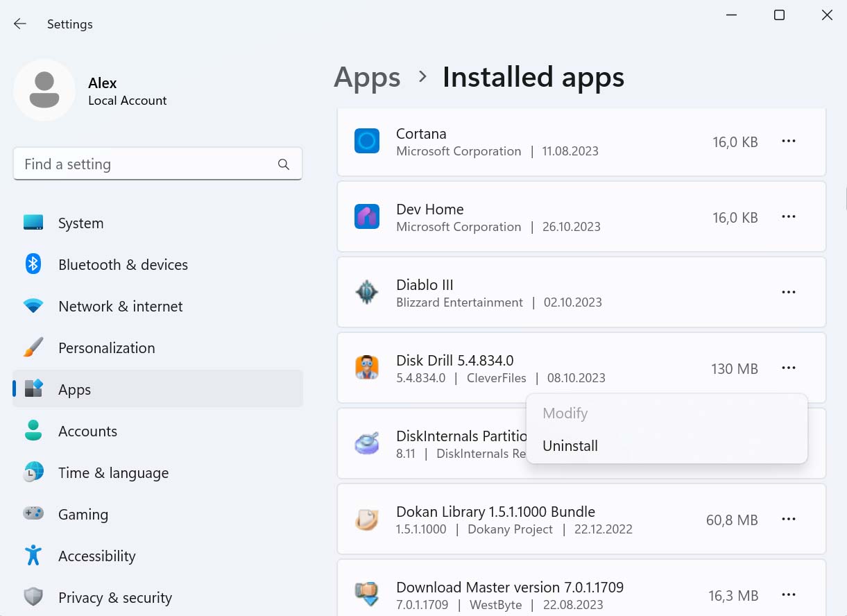
Task: Click the Dokan Library 1.5.1.1000 Bundle title
Action: [x=496, y=511]
